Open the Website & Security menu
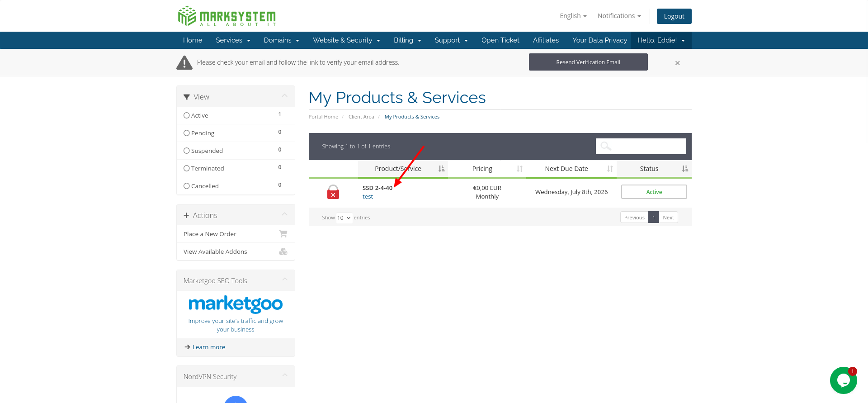 click(x=346, y=40)
